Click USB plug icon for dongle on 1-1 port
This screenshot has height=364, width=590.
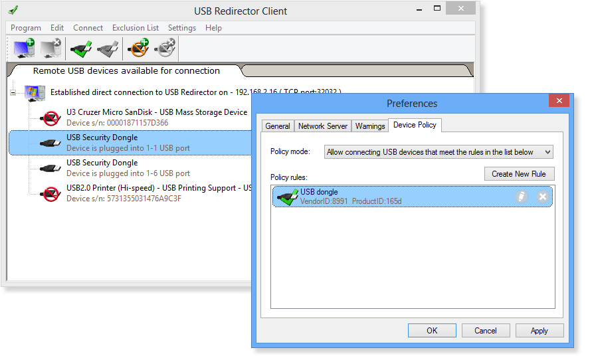(x=50, y=143)
